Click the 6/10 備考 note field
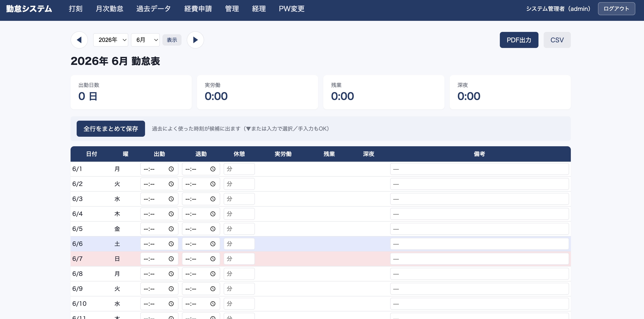 tap(479, 304)
